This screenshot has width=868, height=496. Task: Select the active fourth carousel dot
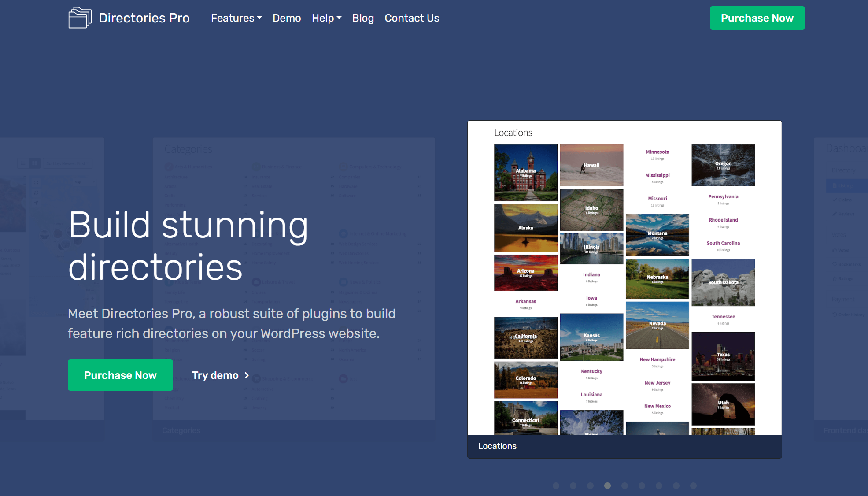point(608,485)
